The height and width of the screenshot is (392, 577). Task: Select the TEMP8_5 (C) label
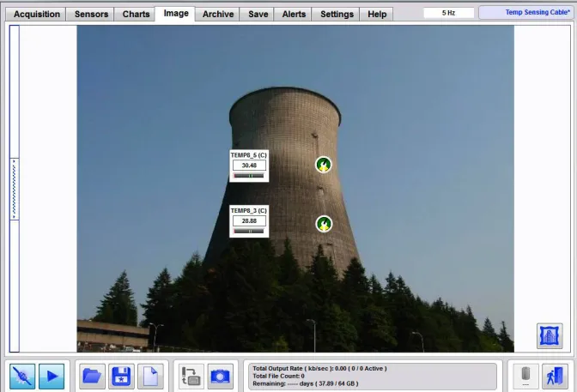pos(249,155)
